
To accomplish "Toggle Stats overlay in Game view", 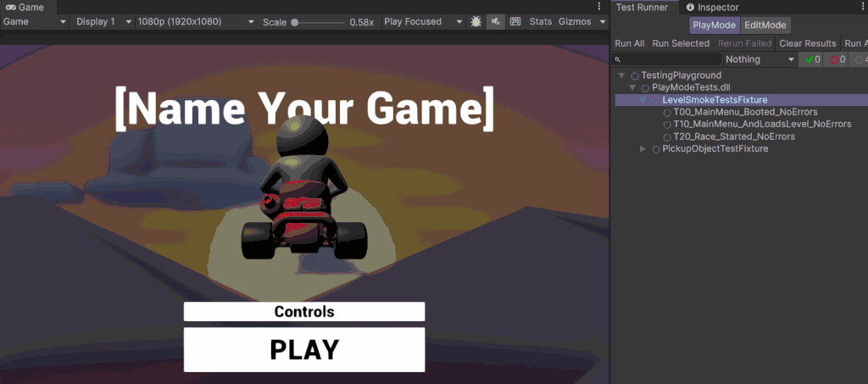I will coord(540,21).
